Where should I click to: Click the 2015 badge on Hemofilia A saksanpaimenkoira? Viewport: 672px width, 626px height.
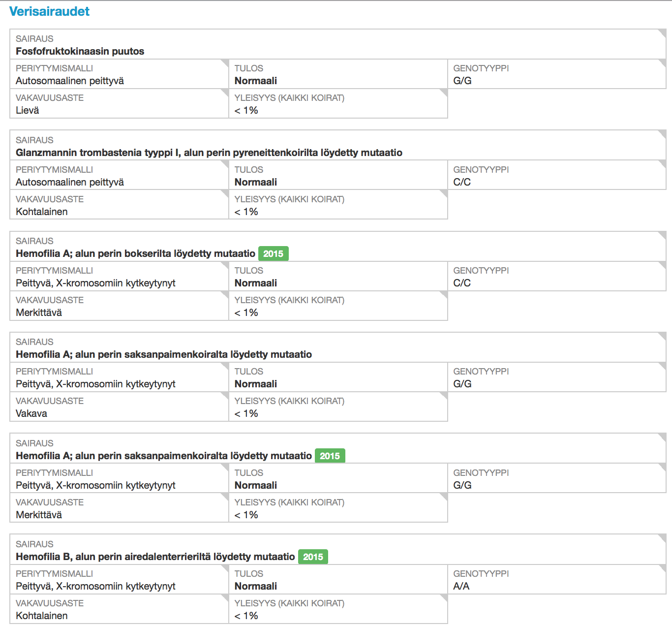tap(330, 456)
